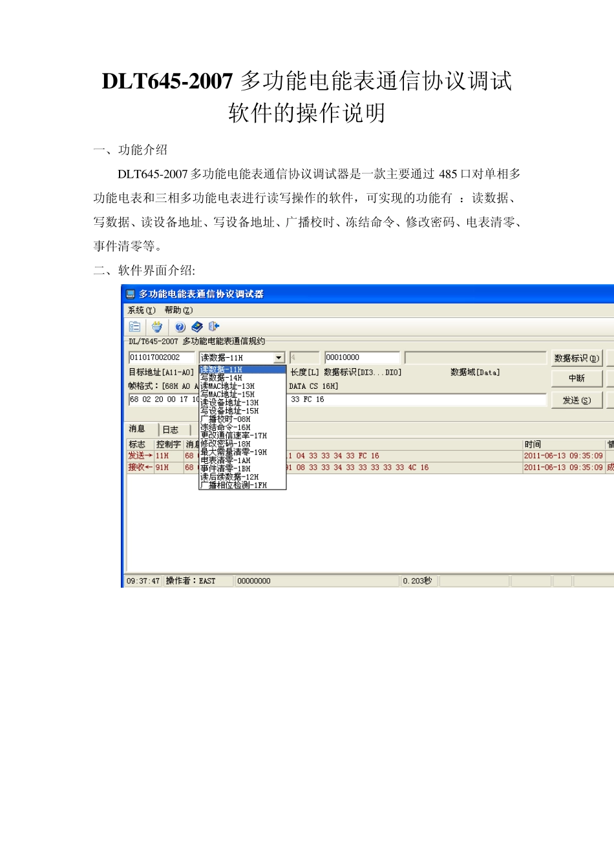Pick 写设备地址-15H option
This screenshot has height=868, width=614.
click(x=242, y=411)
